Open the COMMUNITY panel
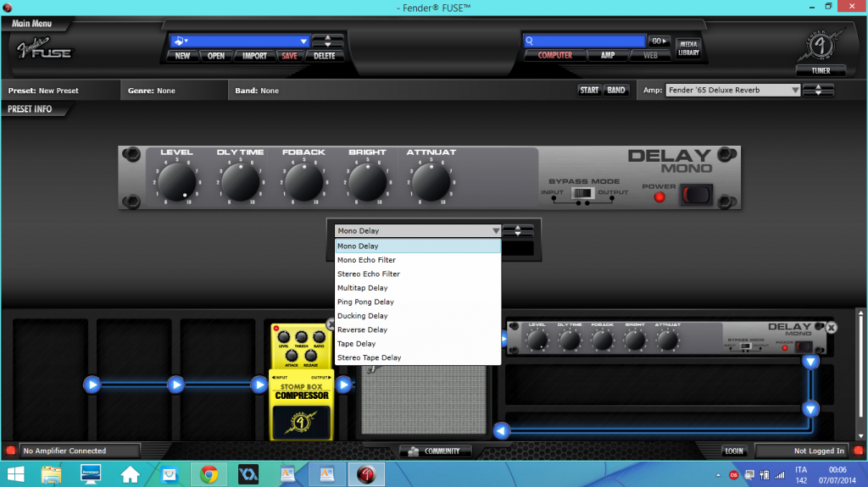 pos(436,451)
